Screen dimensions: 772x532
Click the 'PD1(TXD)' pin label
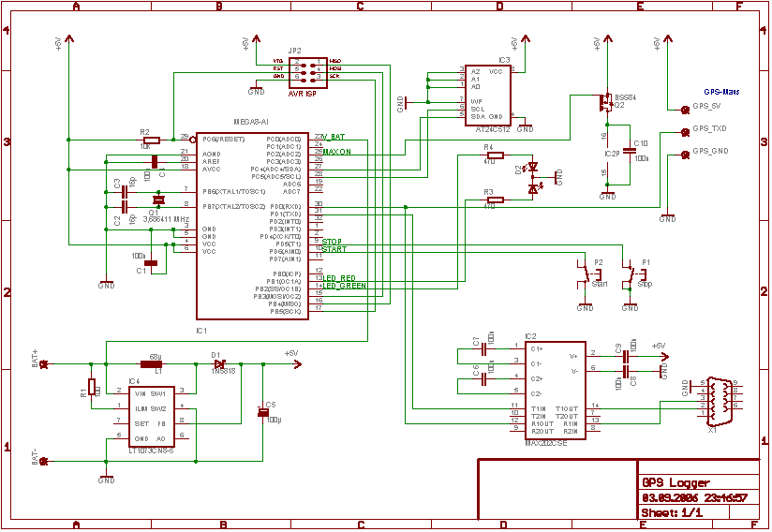(286, 214)
